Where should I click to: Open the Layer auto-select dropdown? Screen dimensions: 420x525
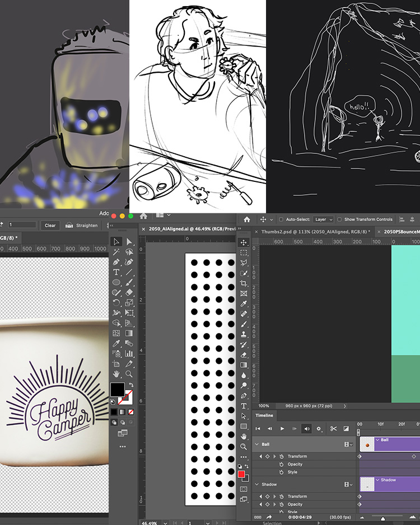tap(324, 219)
